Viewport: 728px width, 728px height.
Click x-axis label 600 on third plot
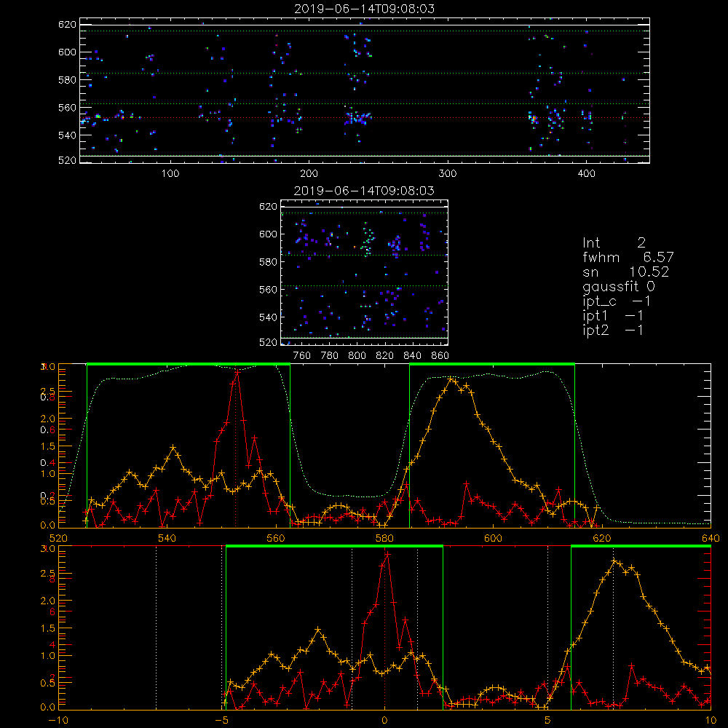pos(493,539)
